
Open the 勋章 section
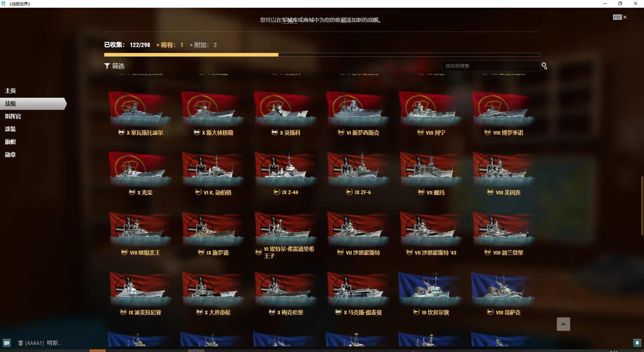10,155
